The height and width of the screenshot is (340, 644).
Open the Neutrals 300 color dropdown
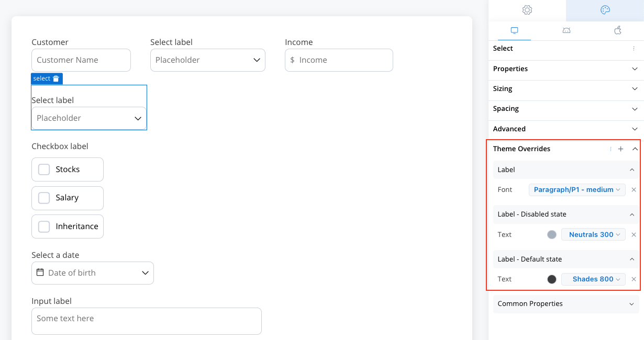click(x=593, y=235)
